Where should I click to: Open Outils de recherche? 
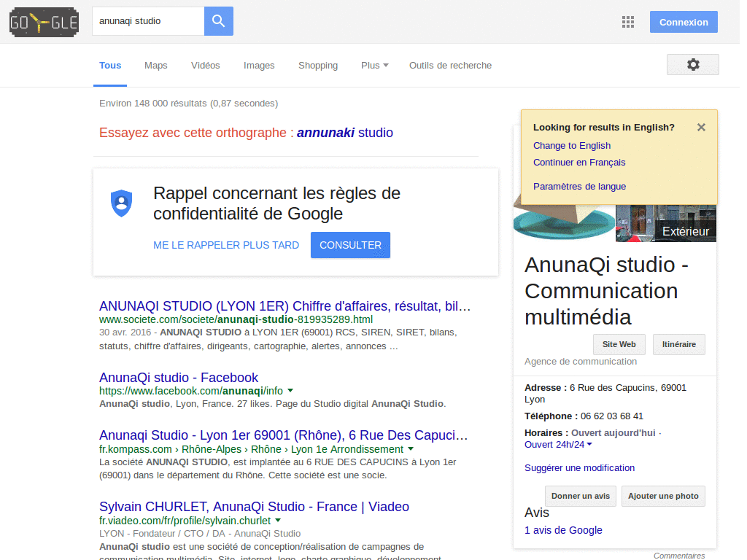coord(450,65)
